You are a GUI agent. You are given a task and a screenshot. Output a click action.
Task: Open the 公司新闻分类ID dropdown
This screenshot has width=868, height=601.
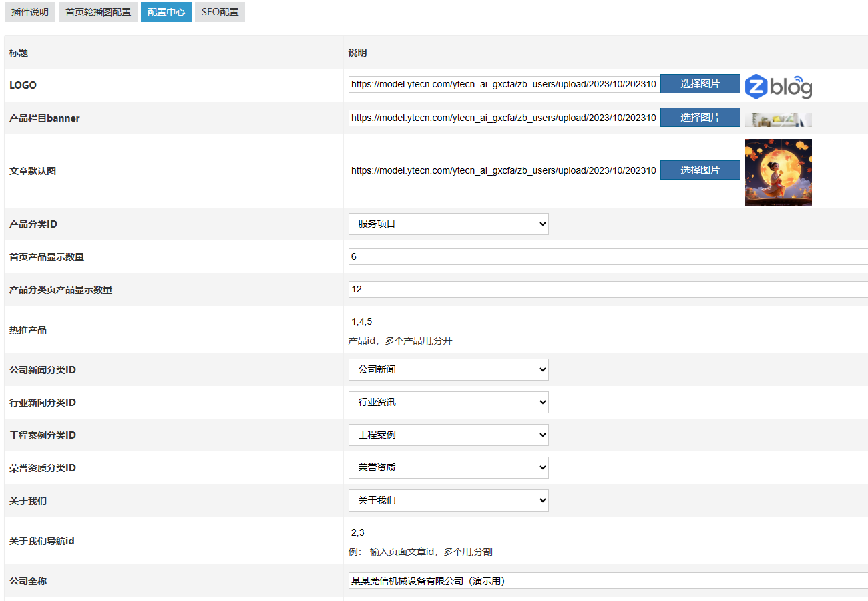(x=448, y=369)
